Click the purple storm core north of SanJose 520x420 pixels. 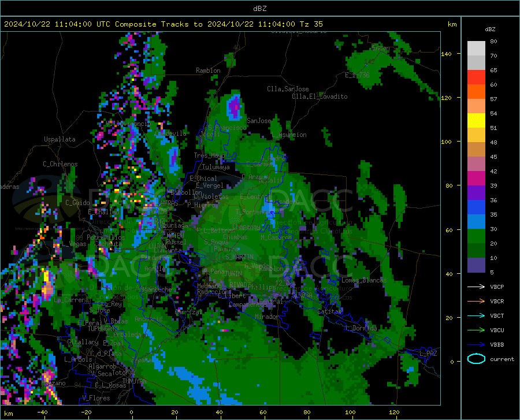(x=235, y=107)
